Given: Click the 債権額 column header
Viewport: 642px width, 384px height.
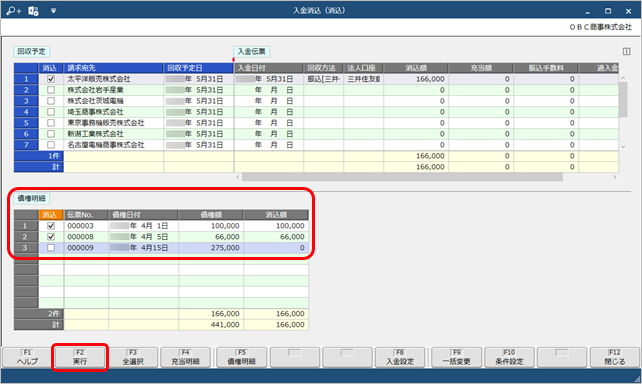Looking at the screenshot, I should pos(211,215).
